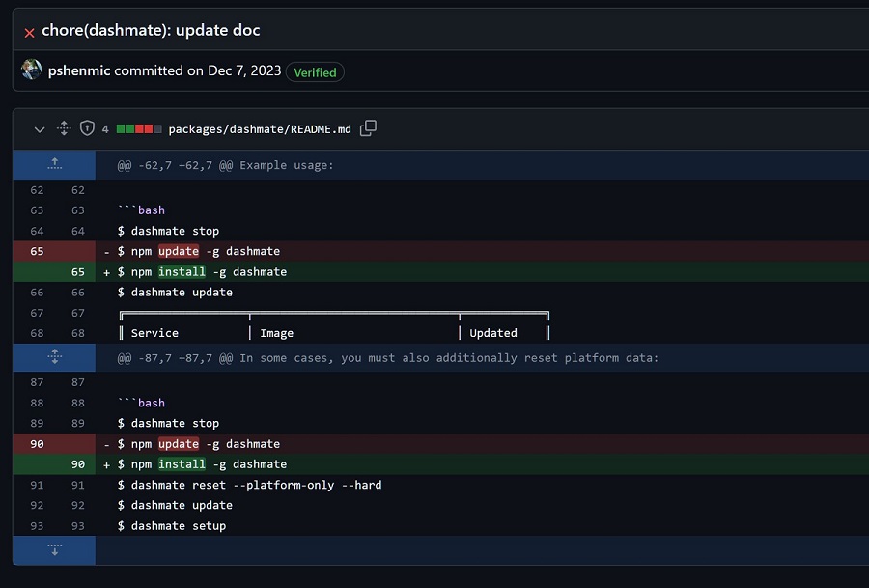The image size is (869, 588).
Task: Click the 'Updated' table header on line 68
Action: click(x=493, y=333)
